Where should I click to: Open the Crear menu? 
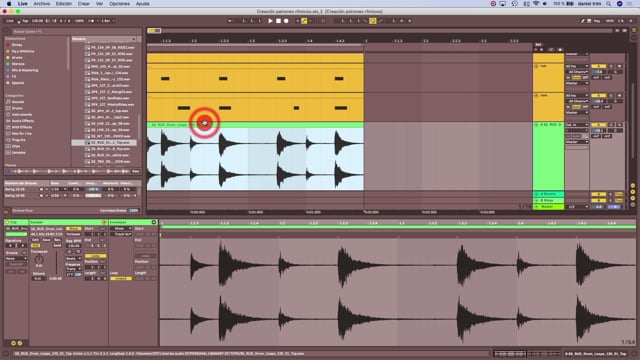84,4
